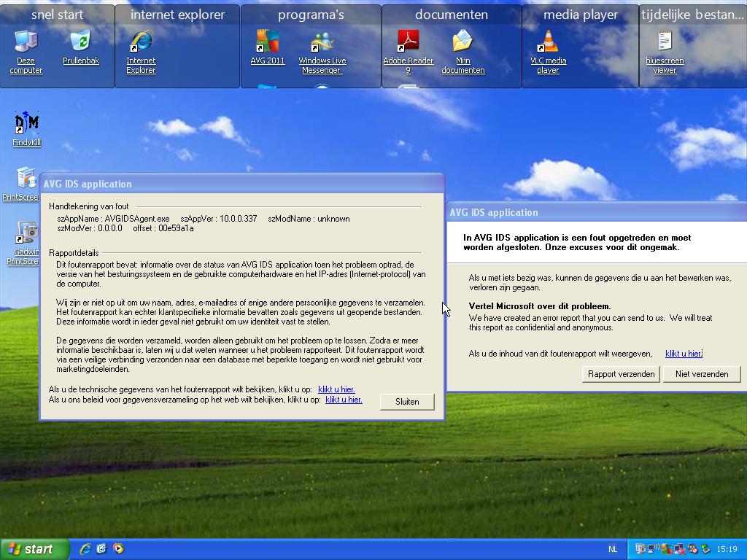Open the Mijn documenten folder icon
The image size is (747, 560).
tap(462, 52)
